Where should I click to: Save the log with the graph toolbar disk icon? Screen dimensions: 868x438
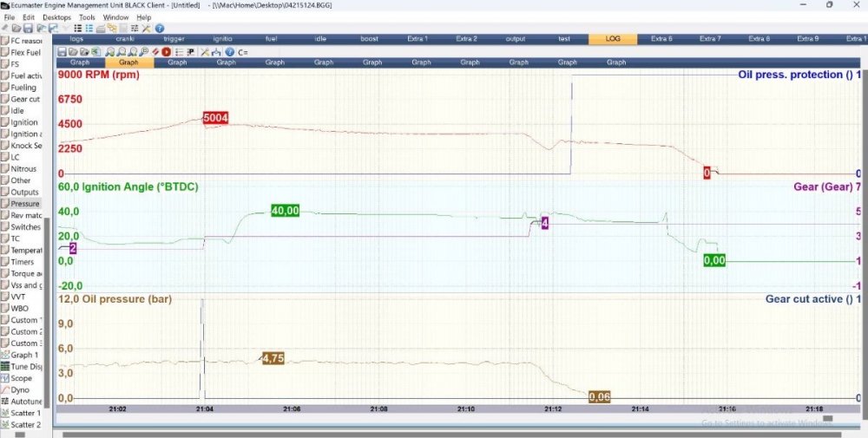tap(62, 52)
